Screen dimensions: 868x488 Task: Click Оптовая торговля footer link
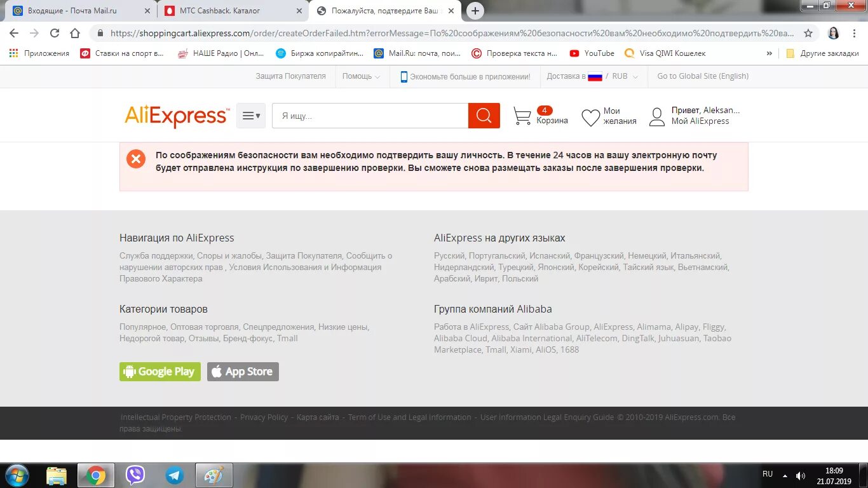point(204,327)
